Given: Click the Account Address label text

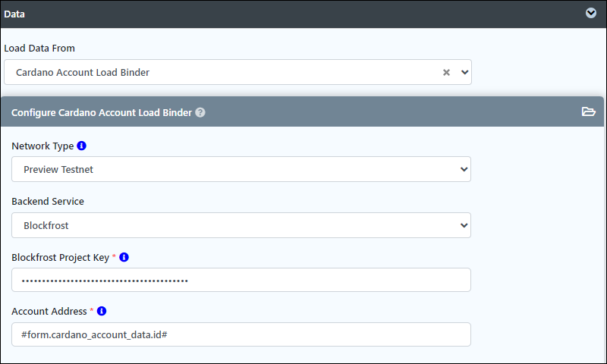Looking at the screenshot, I should coord(49,312).
